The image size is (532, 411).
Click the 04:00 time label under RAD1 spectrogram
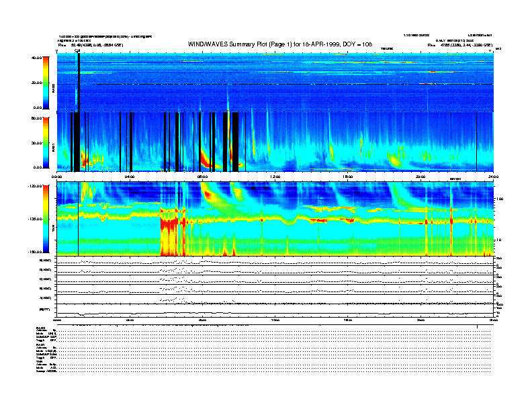point(130,177)
